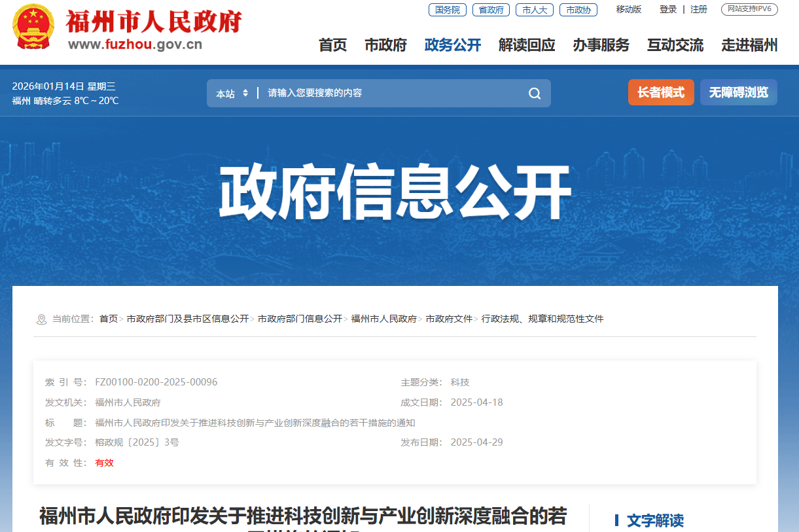Open the 走进福州 section

(749, 45)
